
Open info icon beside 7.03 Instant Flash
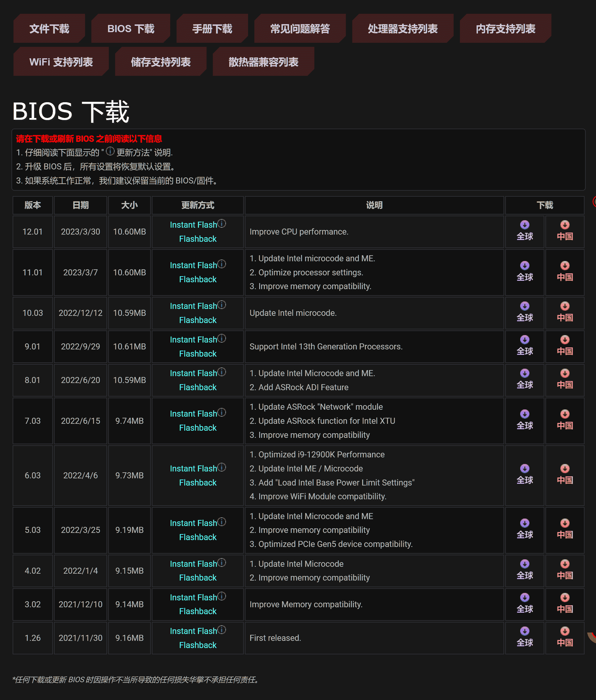222,413
